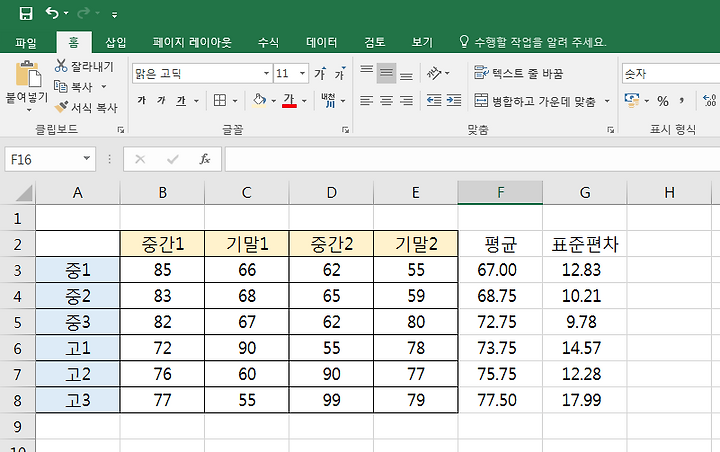Open the font size 11 dropdown
This screenshot has width=720, height=452.
point(302,73)
